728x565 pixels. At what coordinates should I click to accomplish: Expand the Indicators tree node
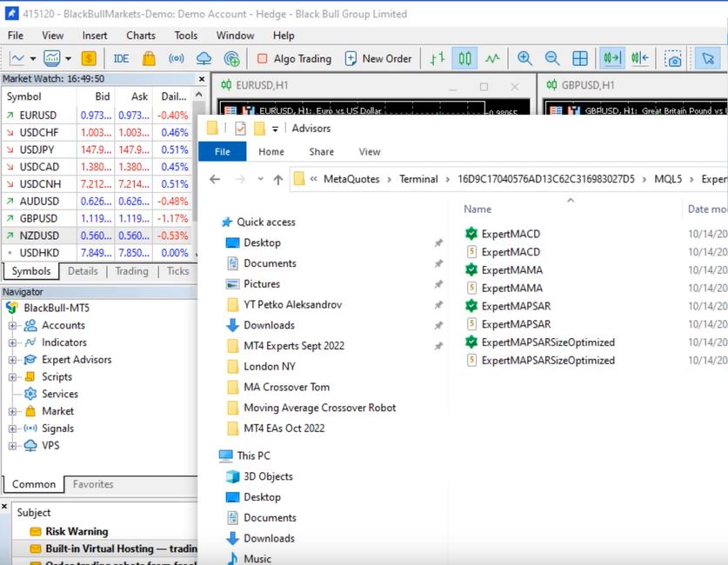13,342
